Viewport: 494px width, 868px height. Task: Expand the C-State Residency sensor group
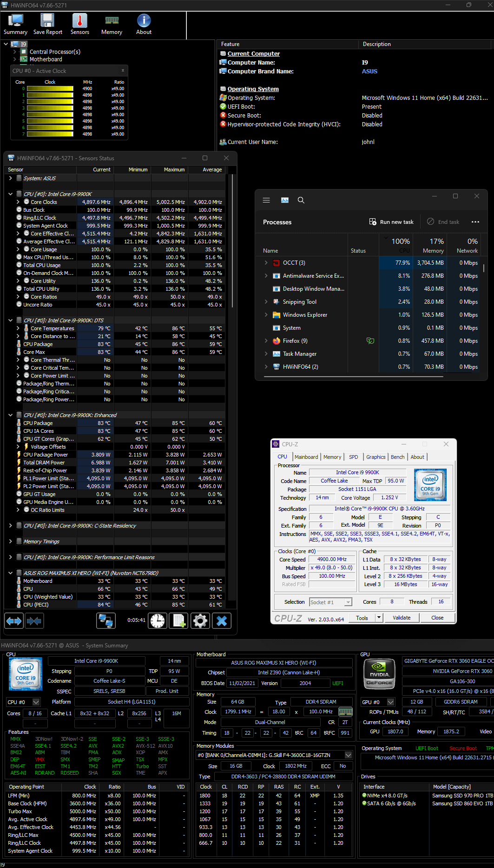point(10,526)
